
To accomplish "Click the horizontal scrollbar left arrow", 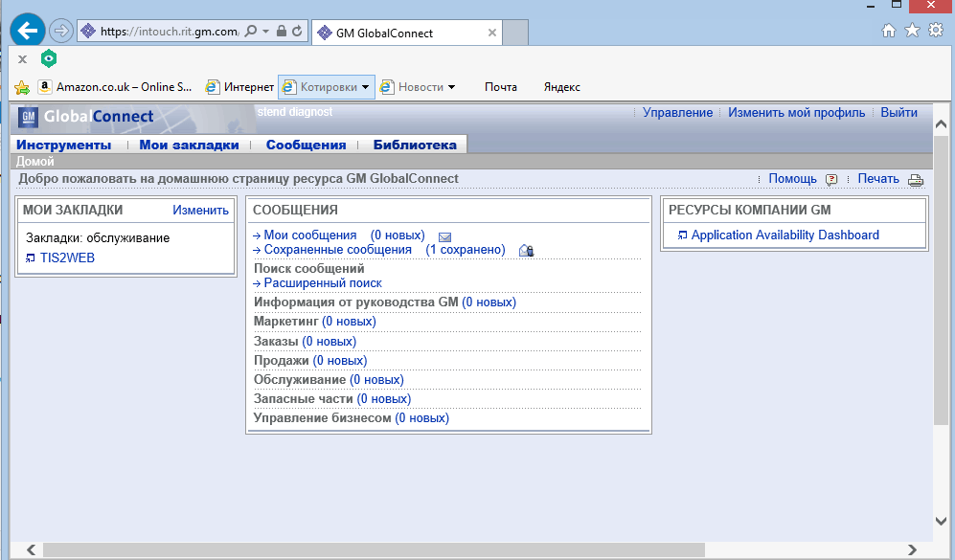I will pyautogui.click(x=31, y=550).
